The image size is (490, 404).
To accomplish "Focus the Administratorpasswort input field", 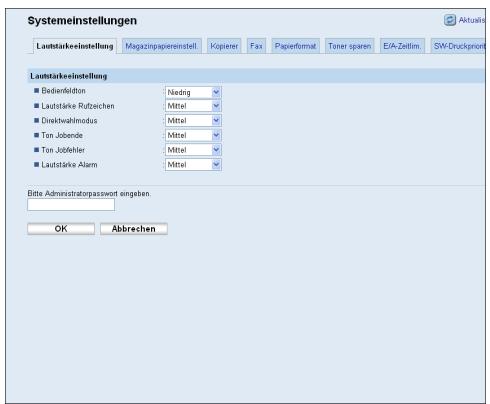I will (x=71, y=205).
